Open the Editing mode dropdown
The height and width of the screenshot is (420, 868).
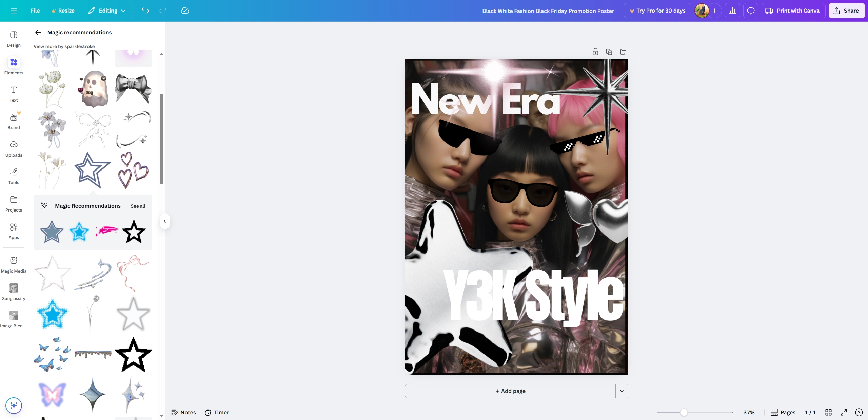click(x=107, y=11)
